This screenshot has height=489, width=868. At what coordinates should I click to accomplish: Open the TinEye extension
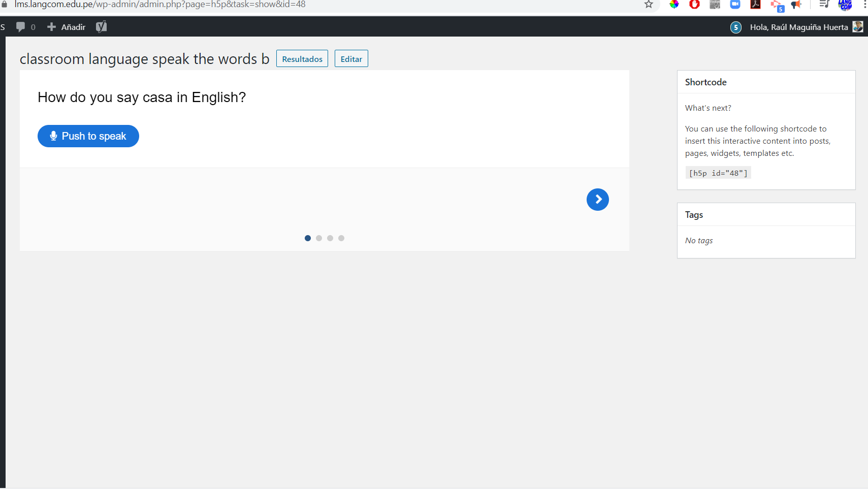pyautogui.click(x=715, y=5)
